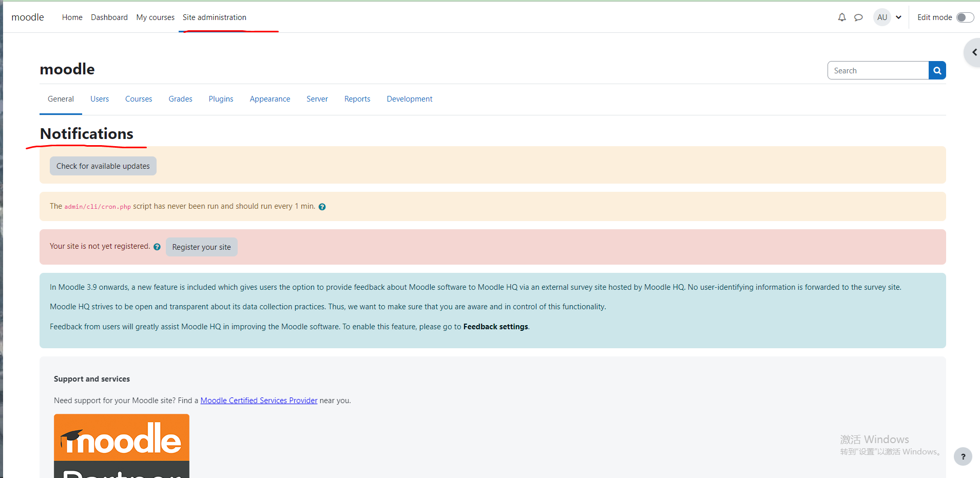Screen dimensions: 980x478
Task: Click inside the Search input field
Action: pos(878,70)
